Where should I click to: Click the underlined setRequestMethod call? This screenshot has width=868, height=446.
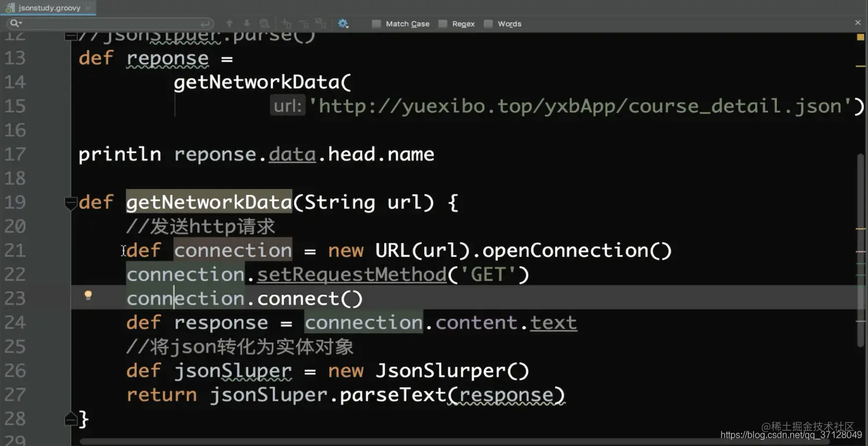pyautogui.click(x=352, y=275)
